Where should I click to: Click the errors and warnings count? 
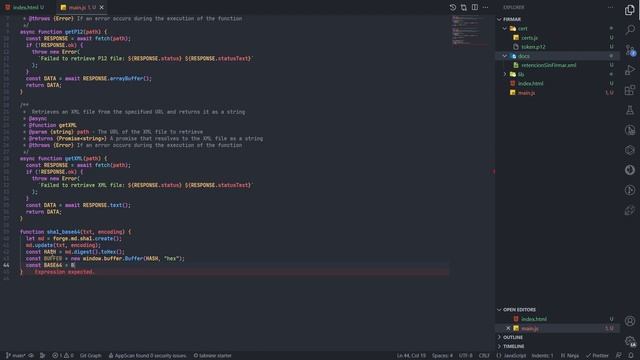63,356
